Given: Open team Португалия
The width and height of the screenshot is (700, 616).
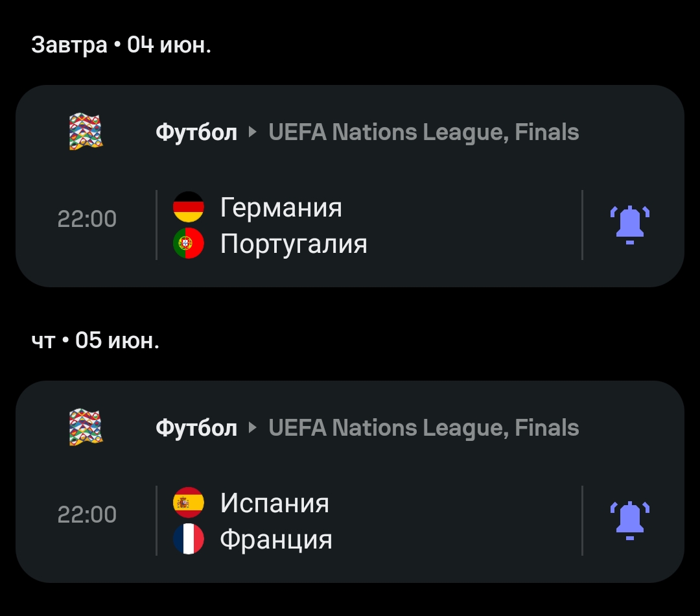Looking at the screenshot, I should [294, 244].
